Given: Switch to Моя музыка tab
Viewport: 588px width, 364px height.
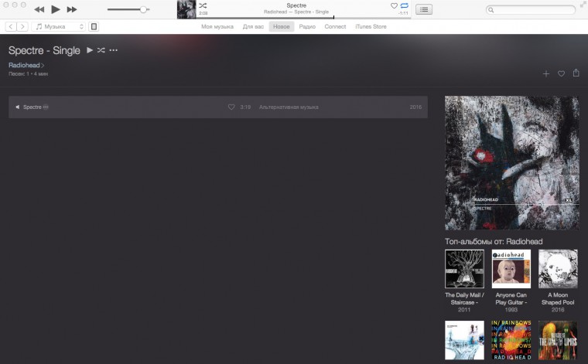Looking at the screenshot, I should [x=217, y=26].
